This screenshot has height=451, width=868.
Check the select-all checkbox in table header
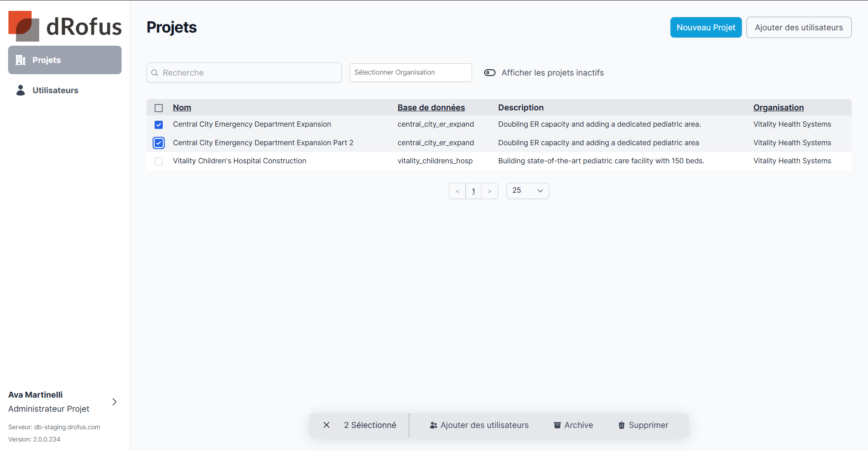(159, 108)
